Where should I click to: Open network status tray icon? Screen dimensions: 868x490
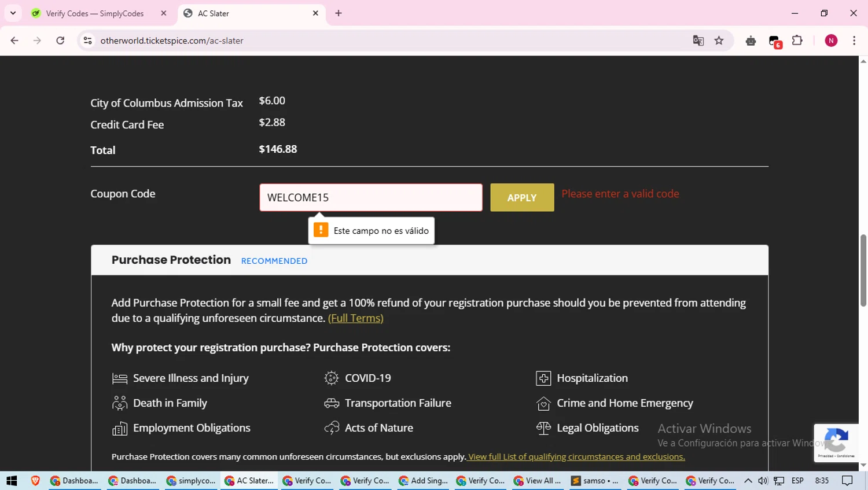(x=779, y=481)
